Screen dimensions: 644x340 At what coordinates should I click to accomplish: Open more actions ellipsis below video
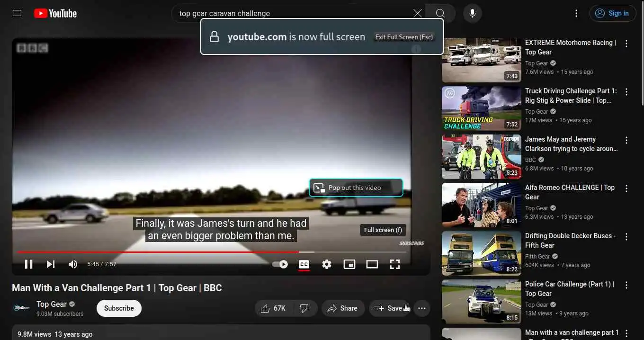pos(422,308)
